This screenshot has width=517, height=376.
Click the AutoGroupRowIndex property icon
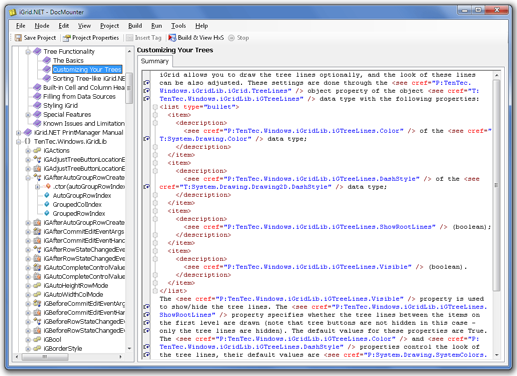tap(47, 195)
